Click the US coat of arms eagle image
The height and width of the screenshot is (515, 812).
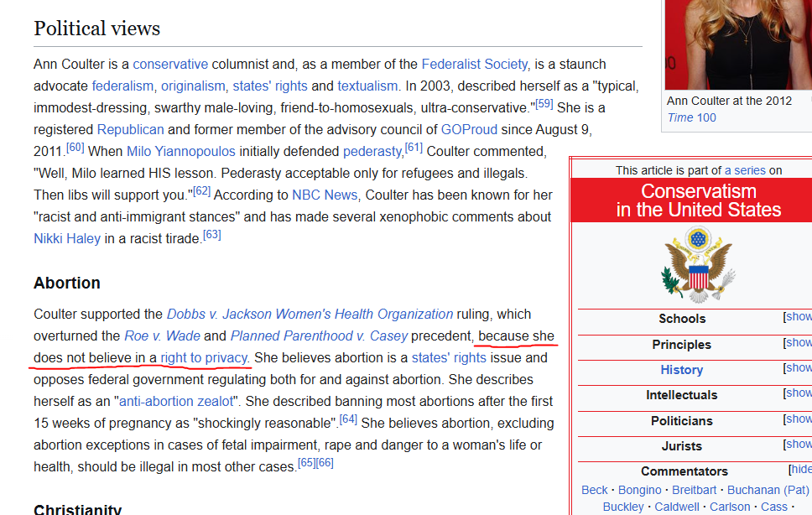(x=699, y=266)
